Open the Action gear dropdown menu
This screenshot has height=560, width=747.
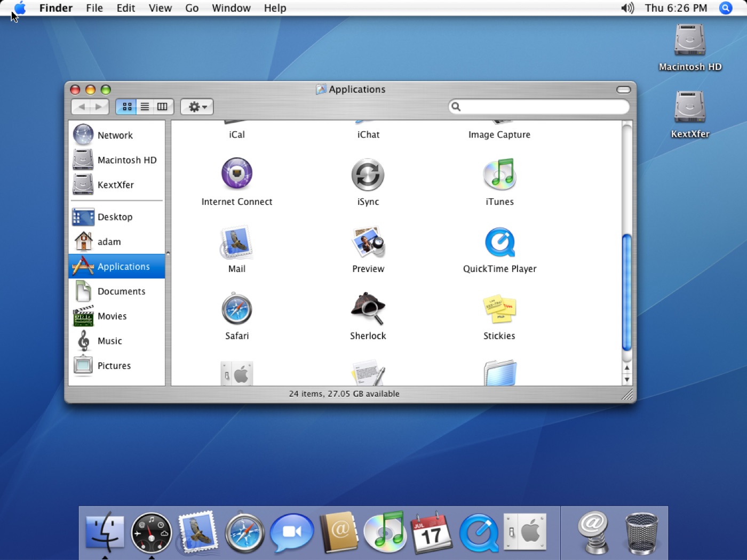tap(197, 107)
